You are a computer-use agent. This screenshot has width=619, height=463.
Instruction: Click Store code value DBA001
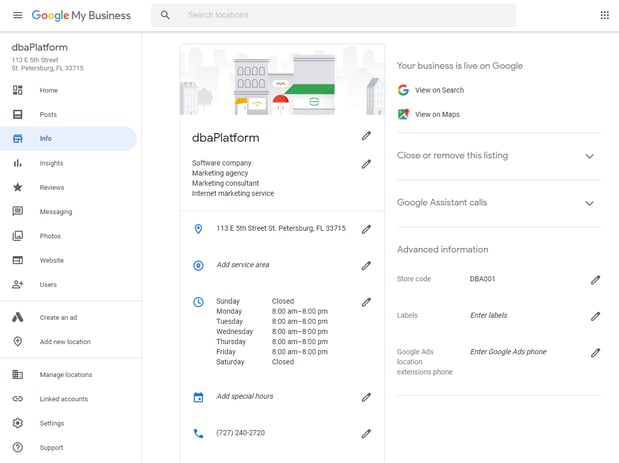(x=482, y=279)
